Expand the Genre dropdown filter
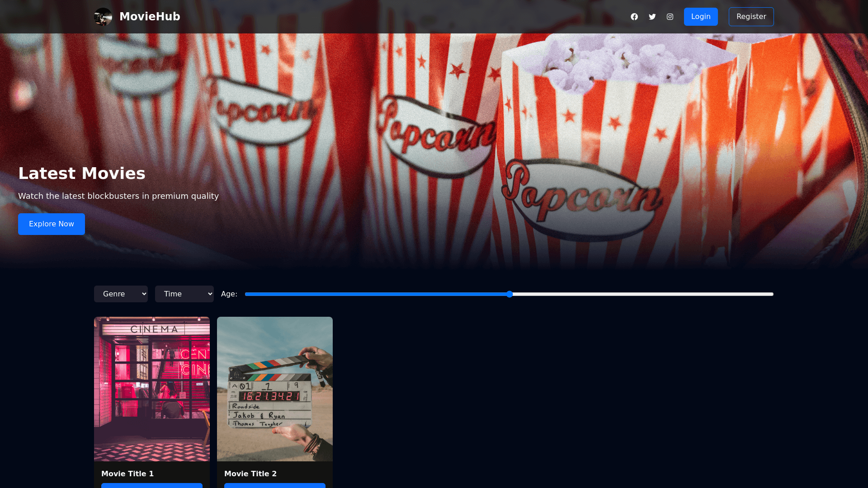The image size is (868, 488). (x=121, y=294)
